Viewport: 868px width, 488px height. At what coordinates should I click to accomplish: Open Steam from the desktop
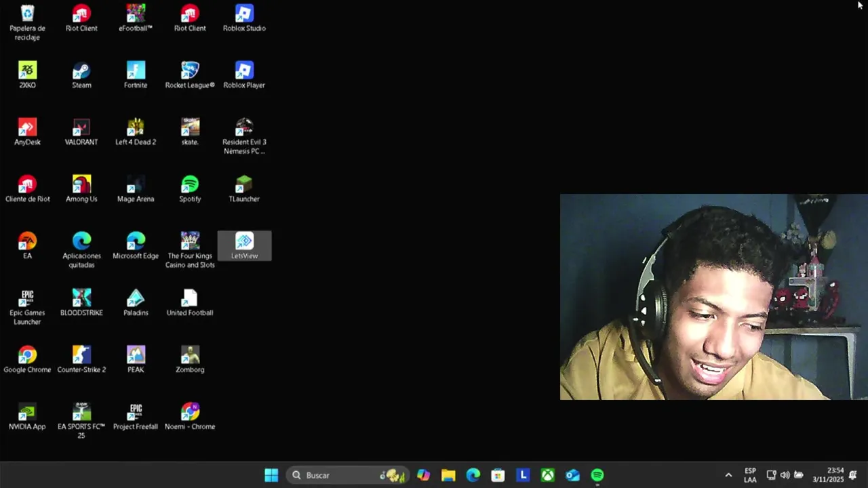tap(81, 75)
